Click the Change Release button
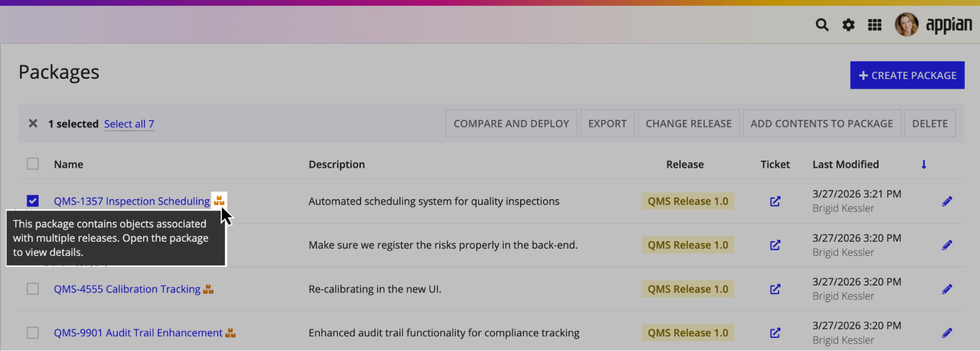Viewport: 980px width, 351px height. coord(688,123)
